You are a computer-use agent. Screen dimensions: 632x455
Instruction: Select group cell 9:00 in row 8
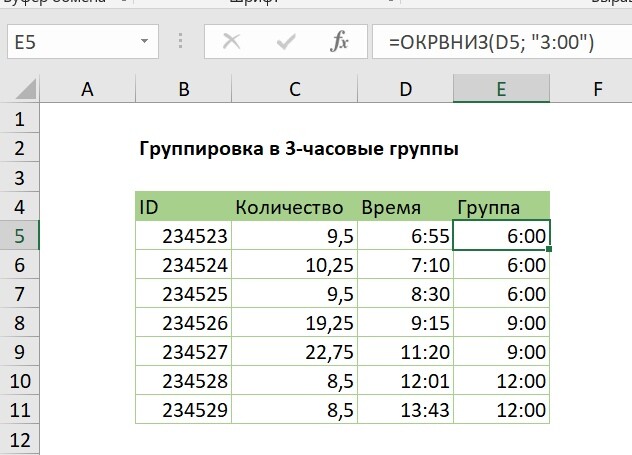coord(501,322)
